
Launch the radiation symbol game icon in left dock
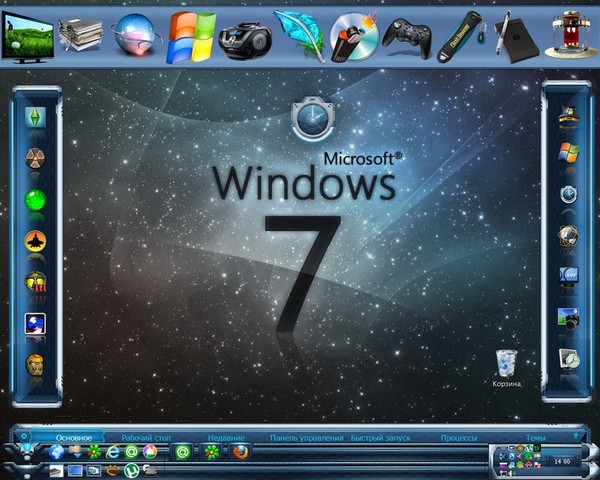coord(35,158)
